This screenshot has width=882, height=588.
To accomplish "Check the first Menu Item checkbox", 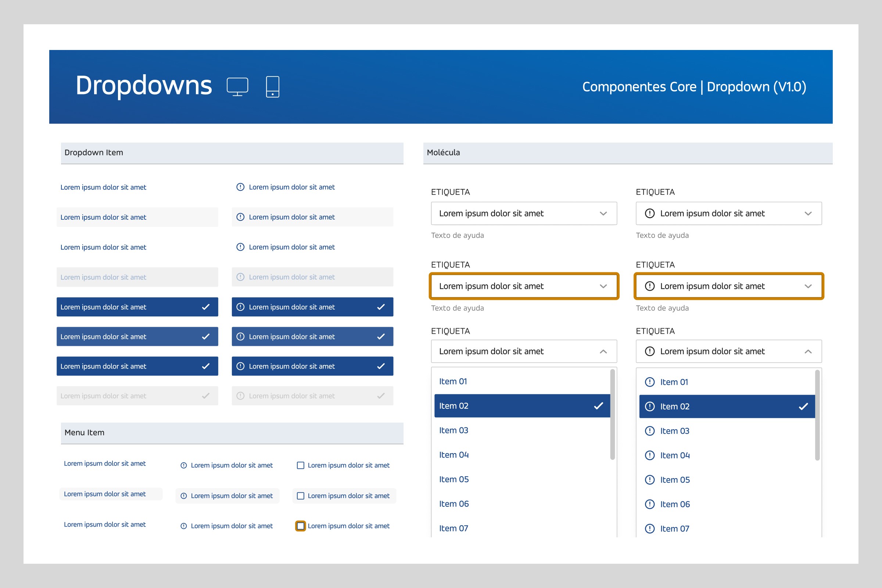I will pos(300,465).
